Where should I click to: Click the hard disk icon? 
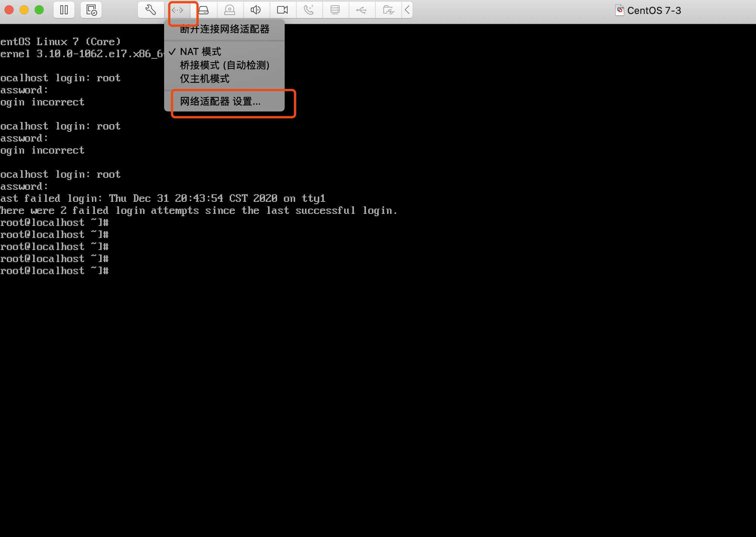pyautogui.click(x=203, y=10)
